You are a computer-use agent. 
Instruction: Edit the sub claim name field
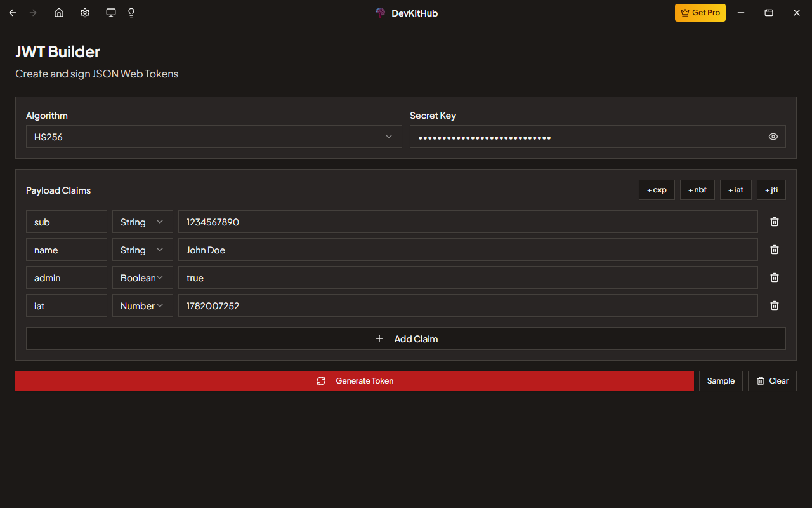tap(67, 222)
